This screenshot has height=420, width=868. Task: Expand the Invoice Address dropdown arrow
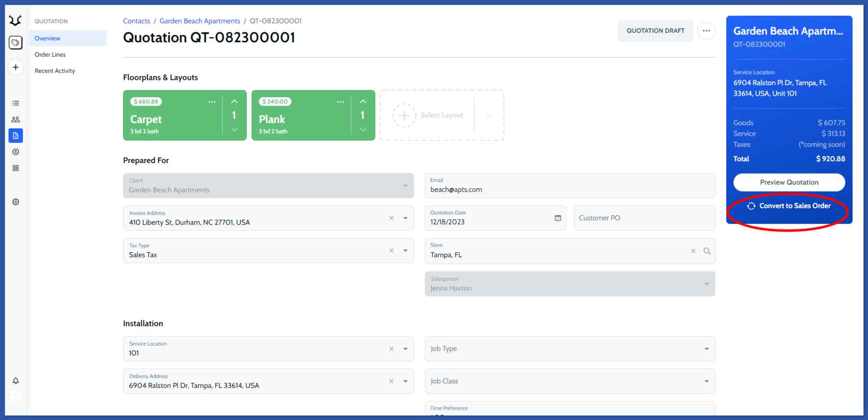click(406, 218)
